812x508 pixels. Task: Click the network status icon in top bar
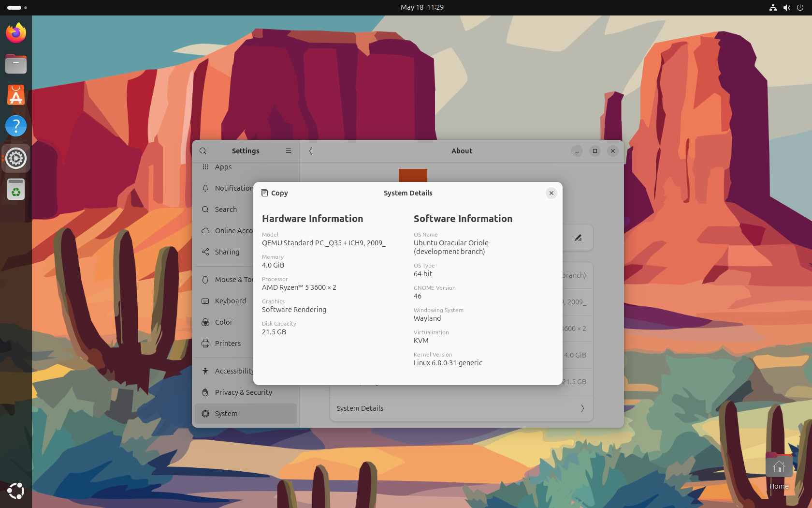(x=773, y=7)
